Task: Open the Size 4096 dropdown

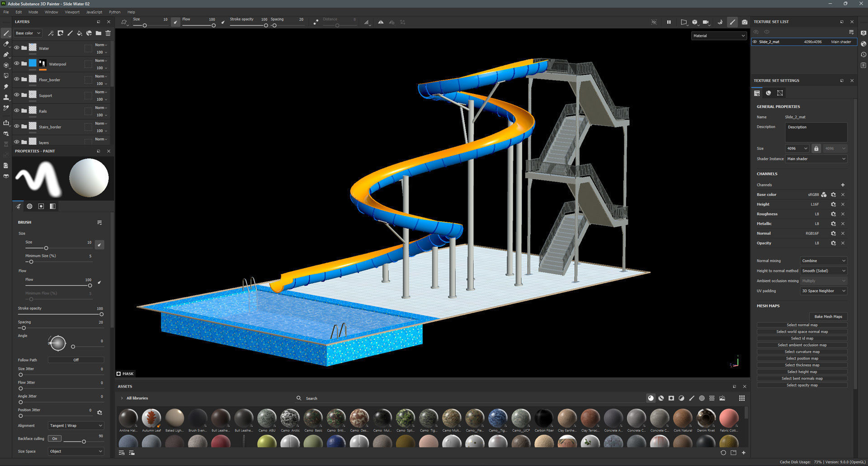Action: tap(797, 148)
